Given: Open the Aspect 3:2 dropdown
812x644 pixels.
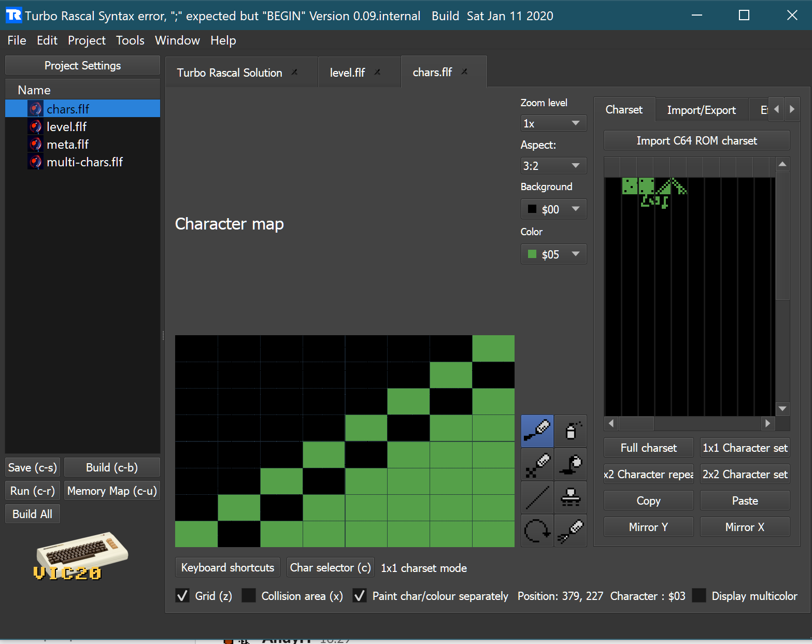Looking at the screenshot, I should tap(553, 166).
